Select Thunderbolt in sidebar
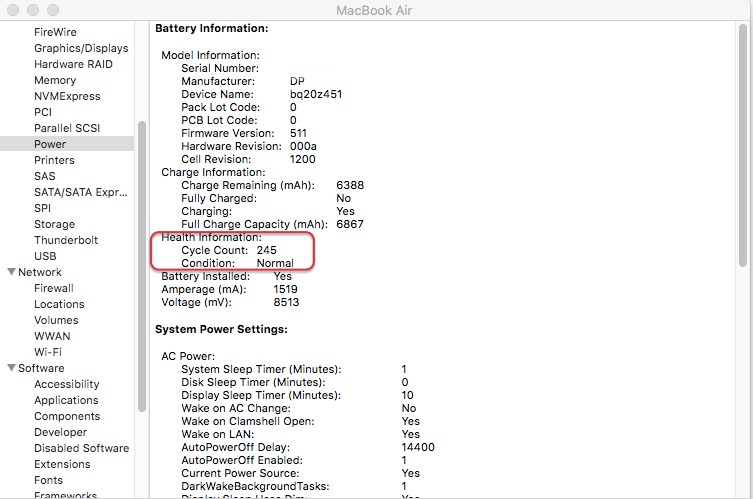Viewport: 753px width, 499px height. coord(66,240)
